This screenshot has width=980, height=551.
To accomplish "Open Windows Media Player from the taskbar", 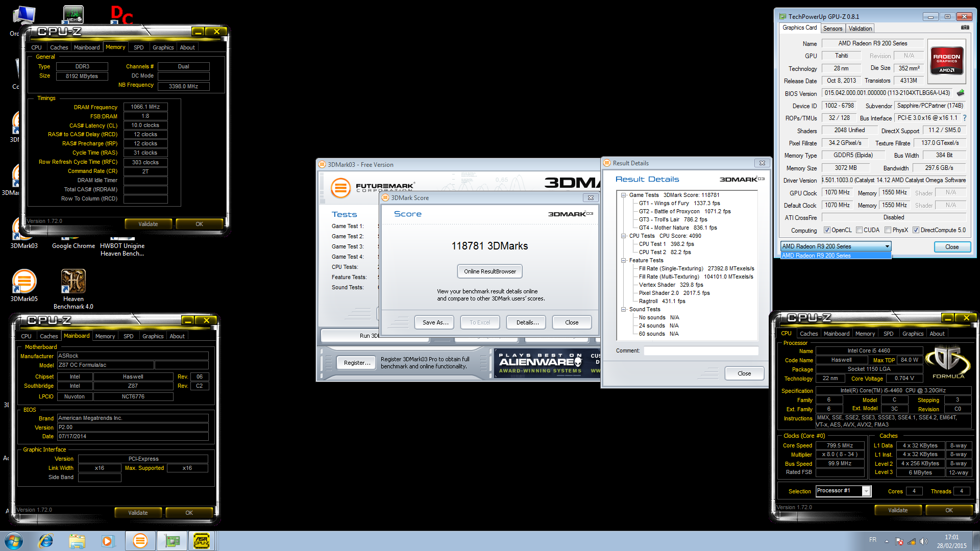I will [108, 541].
